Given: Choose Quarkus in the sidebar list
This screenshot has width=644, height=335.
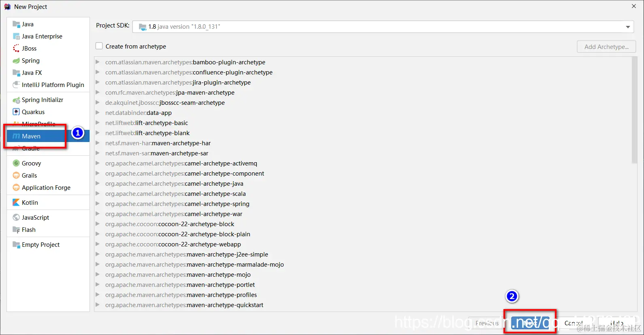Looking at the screenshot, I should [48, 112].
